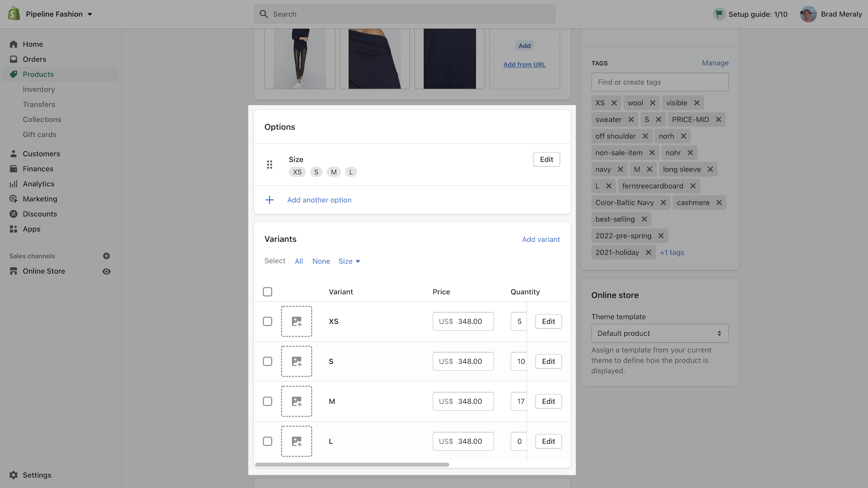Expand the +1 tags link
This screenshot has height=488, width=868.
pos(672,252)
